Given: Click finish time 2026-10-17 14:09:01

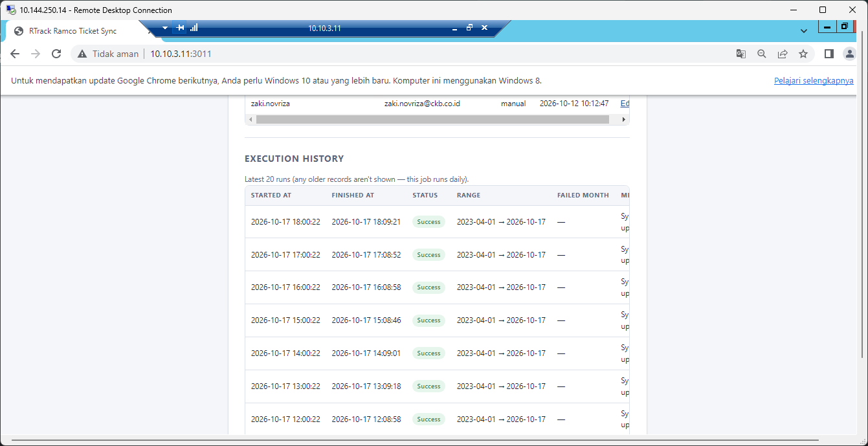Looking at the screenshot, I should click(366, 353).
